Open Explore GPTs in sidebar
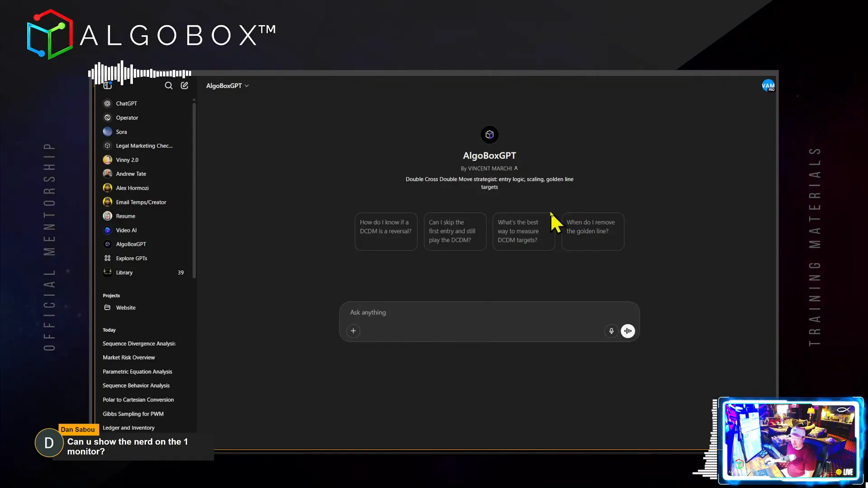 click(132, 258)
